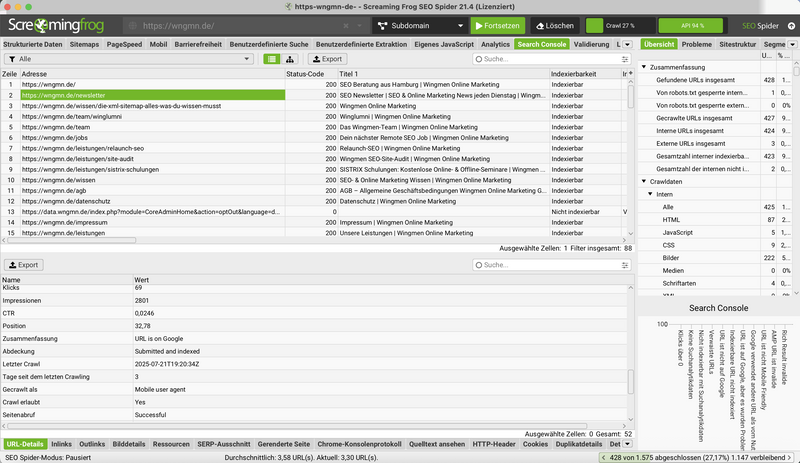Image resolution: width=800 pixels, height=463 pixels.
Task: Select row https://wngmn.de/team/winglumni
Action: coord(316,116)
